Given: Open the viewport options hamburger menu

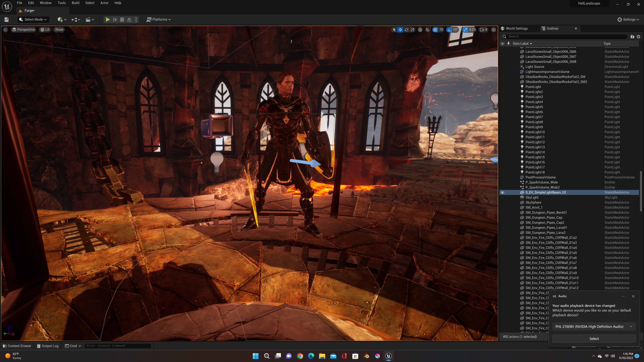Looking at the screenshot, I should pyautogui.click(x=5, y=29).
